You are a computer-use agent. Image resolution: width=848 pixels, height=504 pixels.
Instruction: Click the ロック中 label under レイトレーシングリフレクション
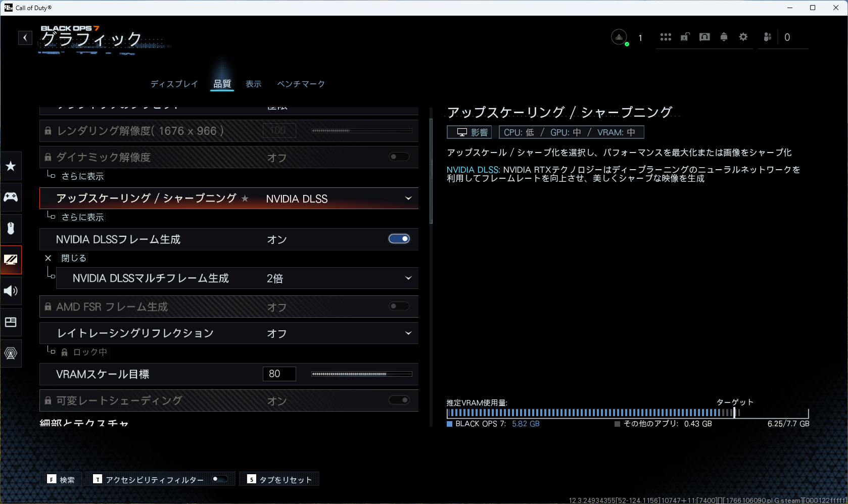click(x=90, y=352)
